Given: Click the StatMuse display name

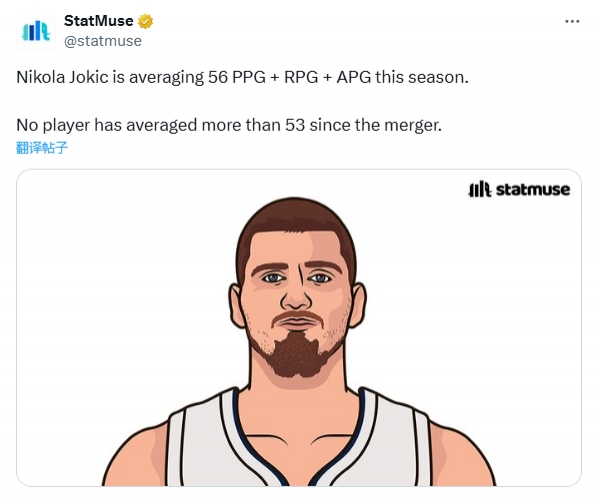Looking at the screenshot, I should coord(98,21).
